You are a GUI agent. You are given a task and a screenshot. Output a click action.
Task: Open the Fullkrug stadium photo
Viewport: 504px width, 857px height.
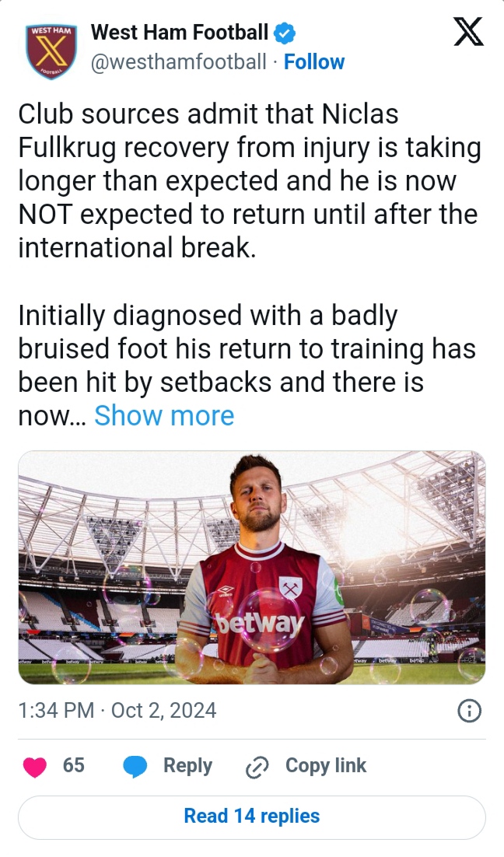pyautogui.click(x=251, y=568)
